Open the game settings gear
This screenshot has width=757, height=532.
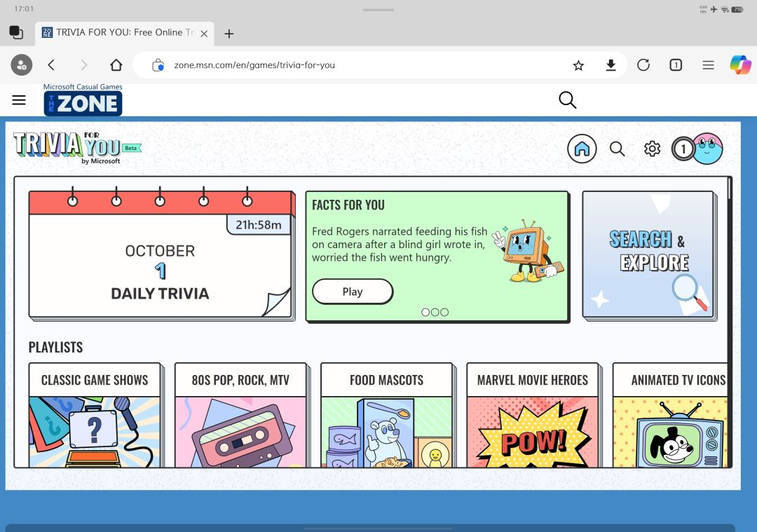[652, 149]
